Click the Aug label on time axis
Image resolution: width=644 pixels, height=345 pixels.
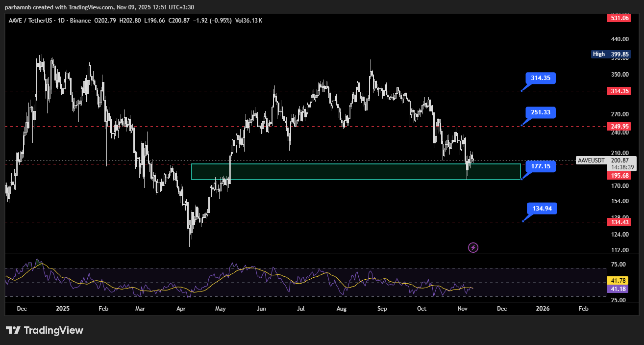click(x=342, y=309)
